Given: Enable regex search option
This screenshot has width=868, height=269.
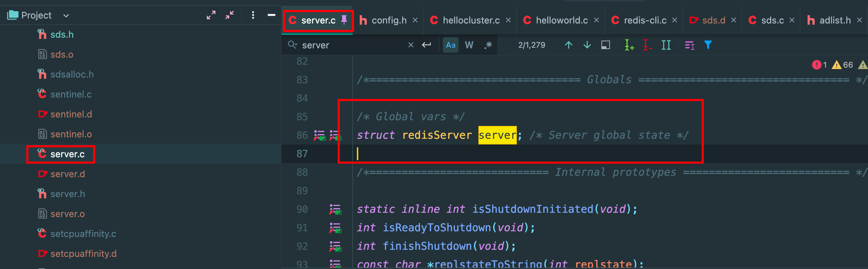Looking at the screenshot, I should [x=488, y=45].
